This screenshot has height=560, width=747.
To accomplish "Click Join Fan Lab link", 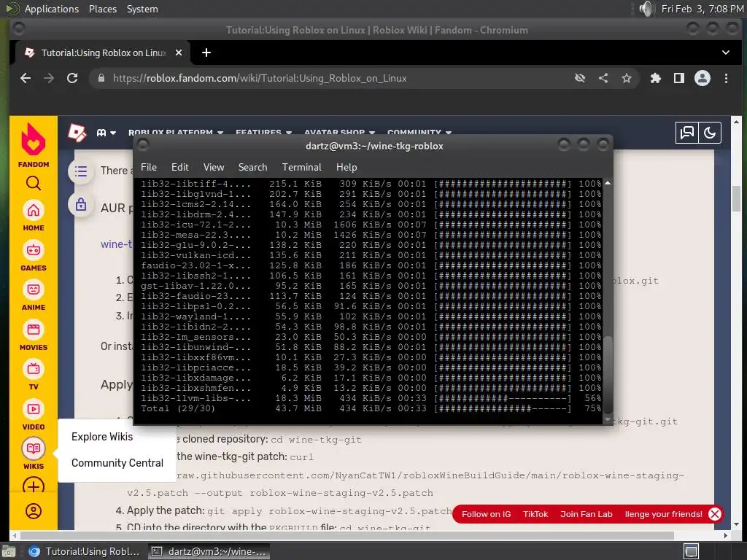I will pos(586,514).
